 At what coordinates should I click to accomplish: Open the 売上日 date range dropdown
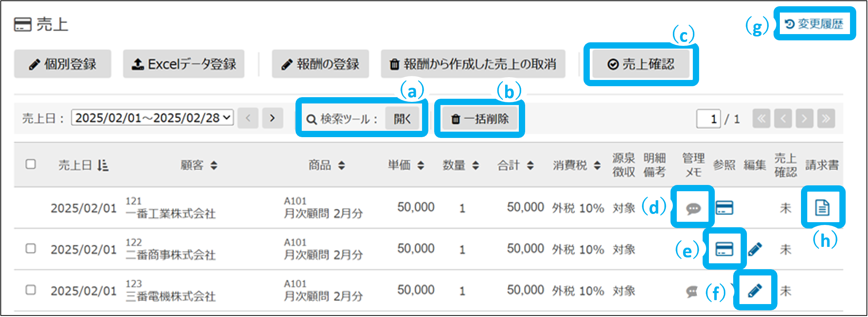152,118
